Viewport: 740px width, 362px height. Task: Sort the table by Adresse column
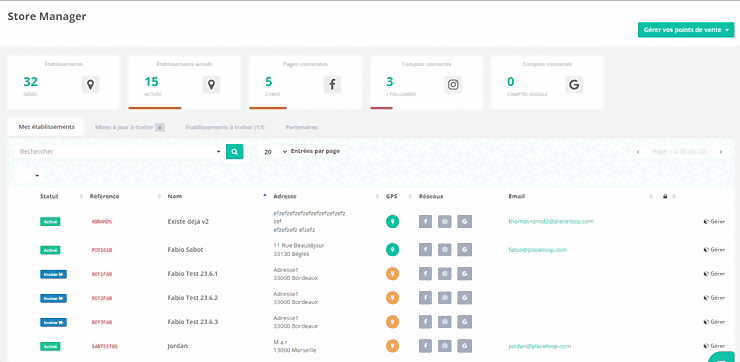point(285,196)
